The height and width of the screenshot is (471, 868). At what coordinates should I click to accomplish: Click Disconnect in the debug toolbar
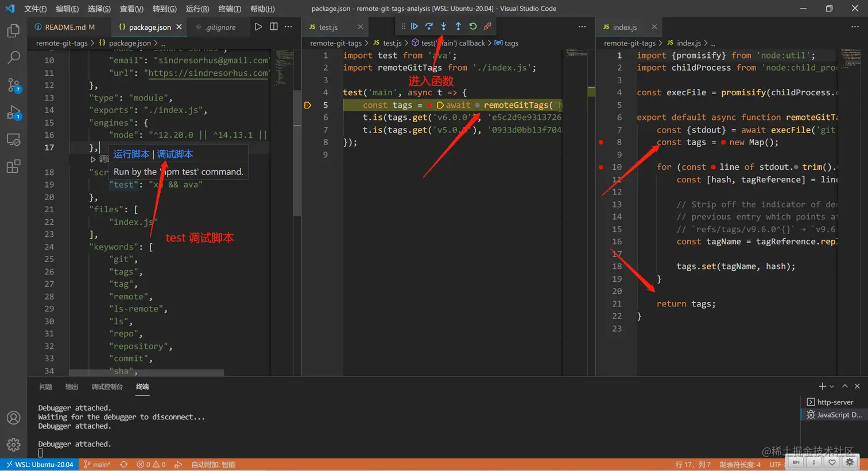point(487,26)
